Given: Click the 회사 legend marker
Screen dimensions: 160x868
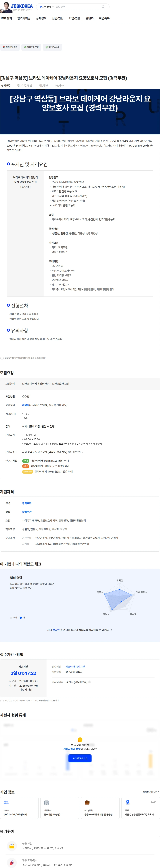Looking at the screenshot, I should click(11, 618).
